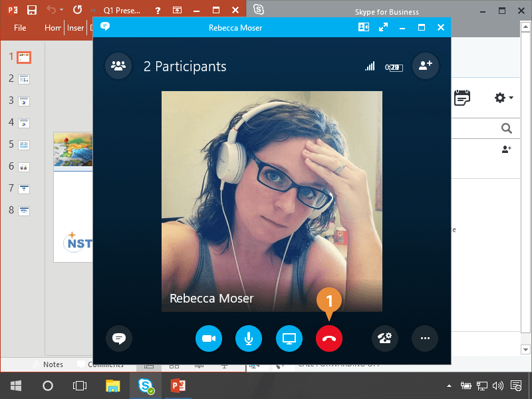532x399 pixels.
Task: Expand the Skype settings gear dropdown
Action: (503, 98)
